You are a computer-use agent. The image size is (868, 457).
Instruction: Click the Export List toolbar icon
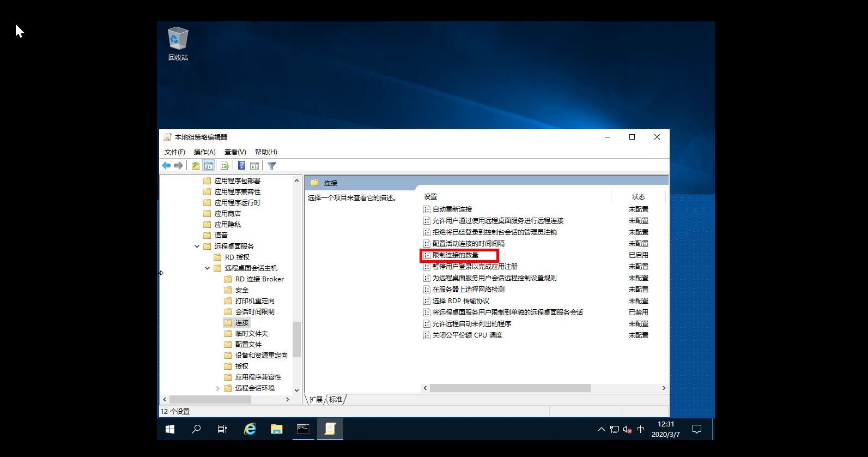224,166
